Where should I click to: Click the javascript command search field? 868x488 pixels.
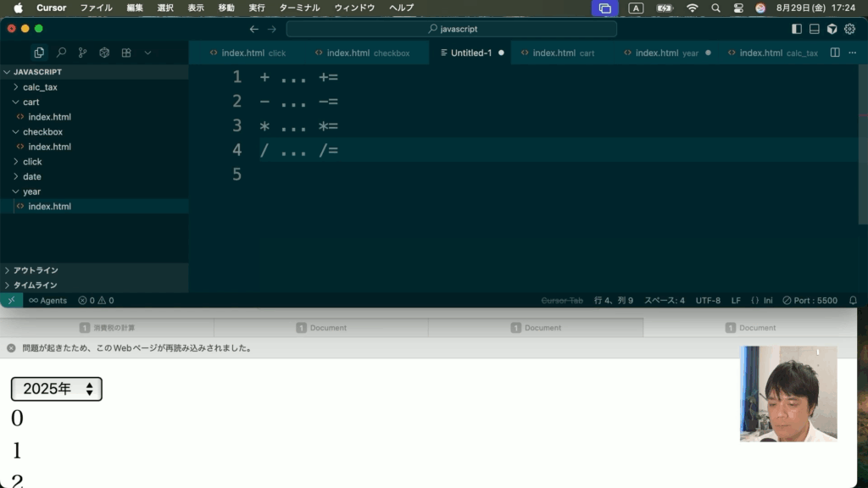(x=451, y=29)
